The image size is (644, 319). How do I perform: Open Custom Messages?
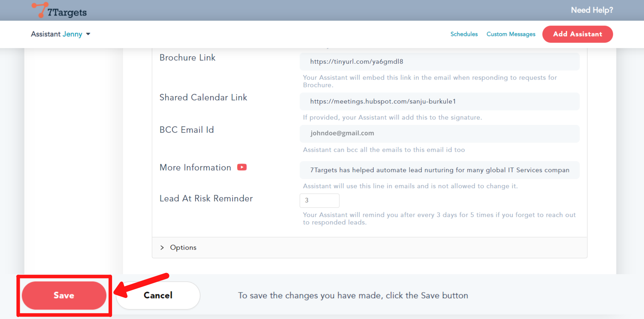click(x=511, y=34)
